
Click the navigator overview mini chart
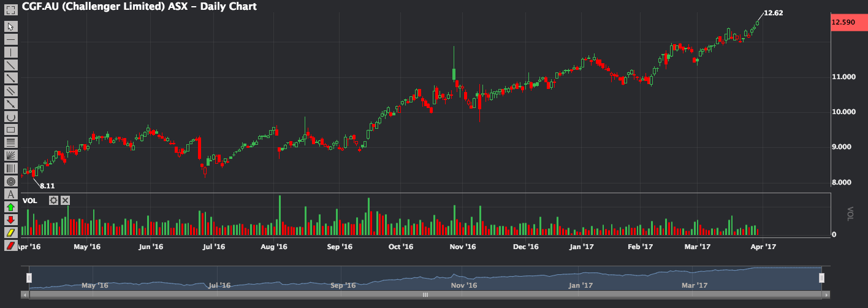coord(425,278)
